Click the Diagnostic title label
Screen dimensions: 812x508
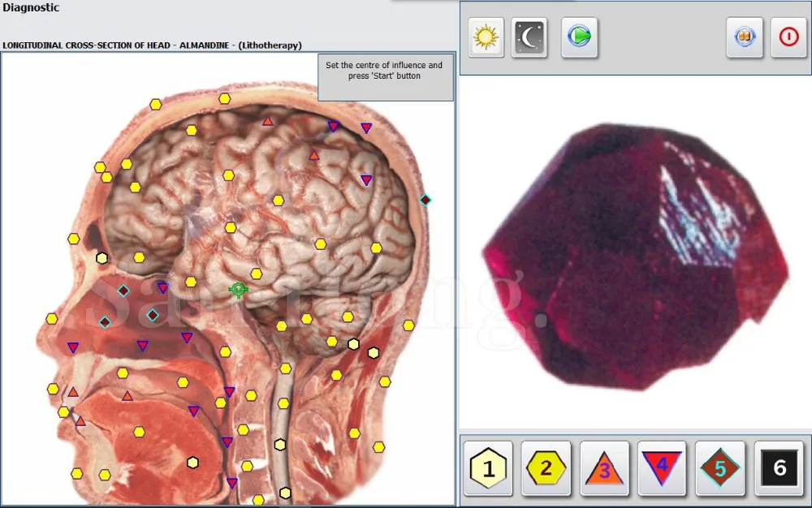tap(31, 8)
